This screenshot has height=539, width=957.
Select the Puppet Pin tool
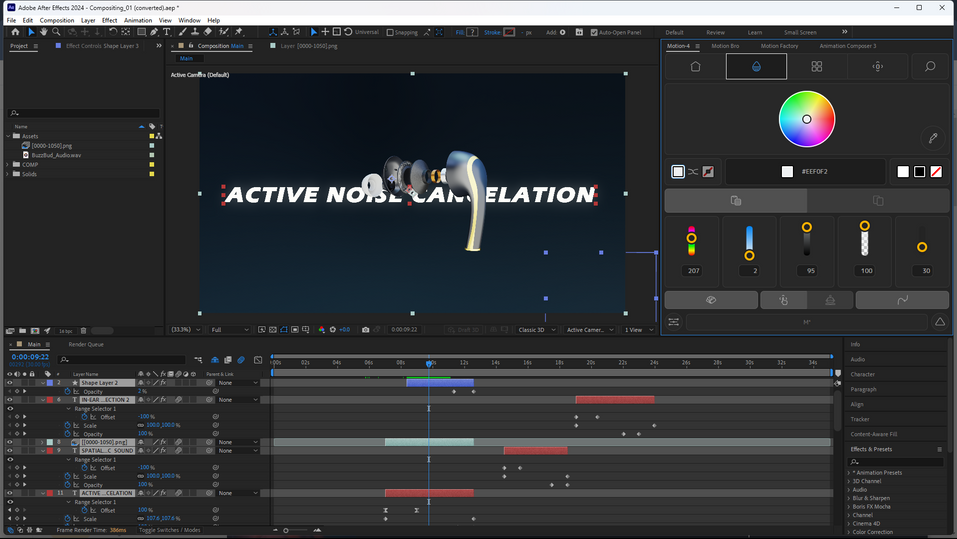(239, 32)
